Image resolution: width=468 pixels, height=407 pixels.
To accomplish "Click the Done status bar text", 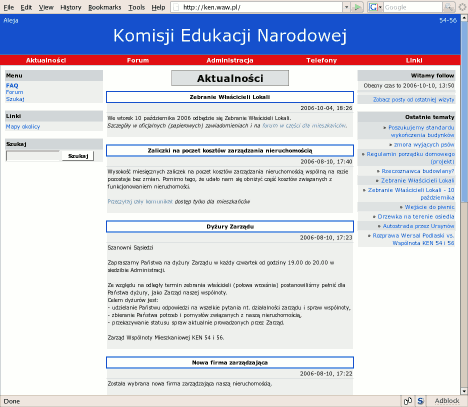I will pos(12,401).
